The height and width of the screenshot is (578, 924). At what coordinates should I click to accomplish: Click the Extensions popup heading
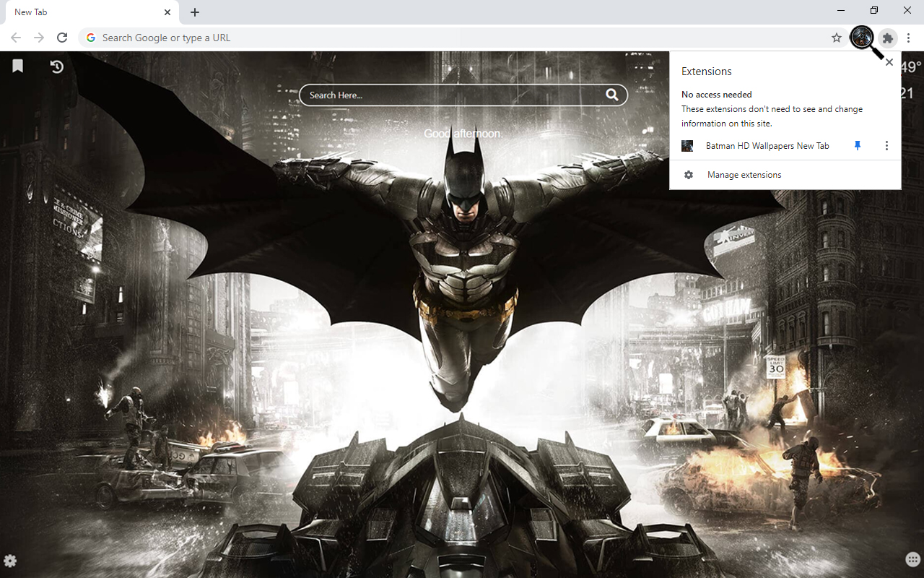[x=707, y=72]
